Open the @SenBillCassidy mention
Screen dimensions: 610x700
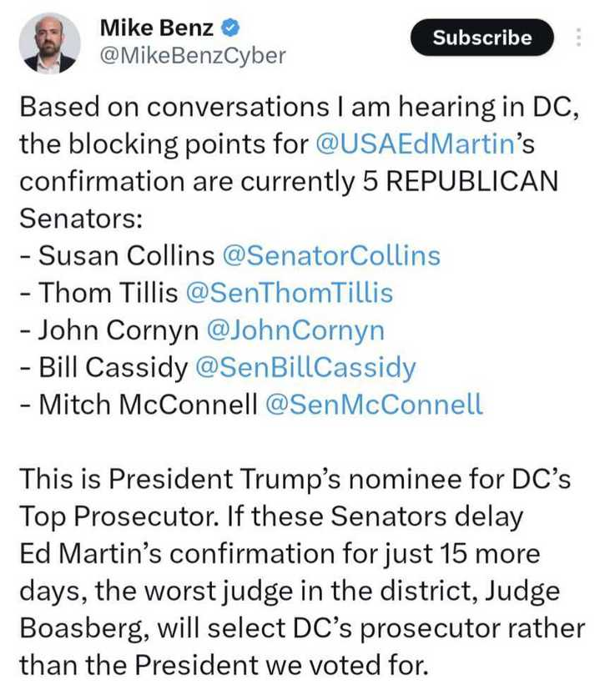[x=306, y=367]
